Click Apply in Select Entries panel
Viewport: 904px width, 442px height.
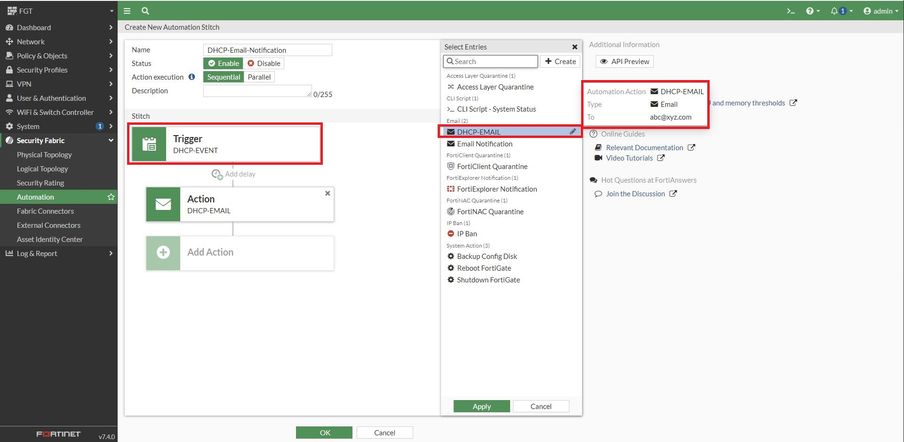coord(481,406)
